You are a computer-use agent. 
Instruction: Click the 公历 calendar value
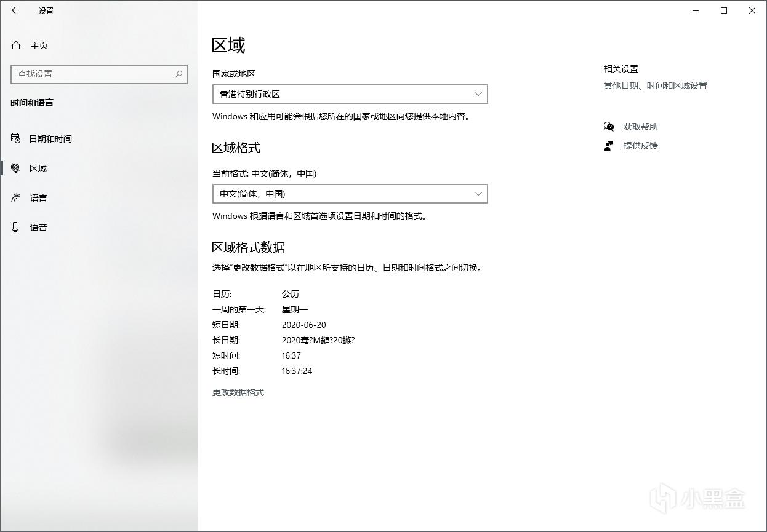tap(291, 294)
